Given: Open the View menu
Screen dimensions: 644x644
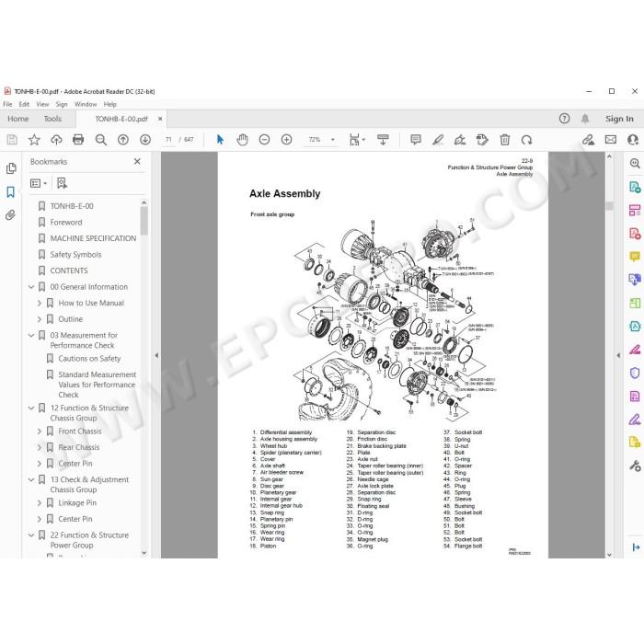Looking at the screenshot, I should [42, 104].
